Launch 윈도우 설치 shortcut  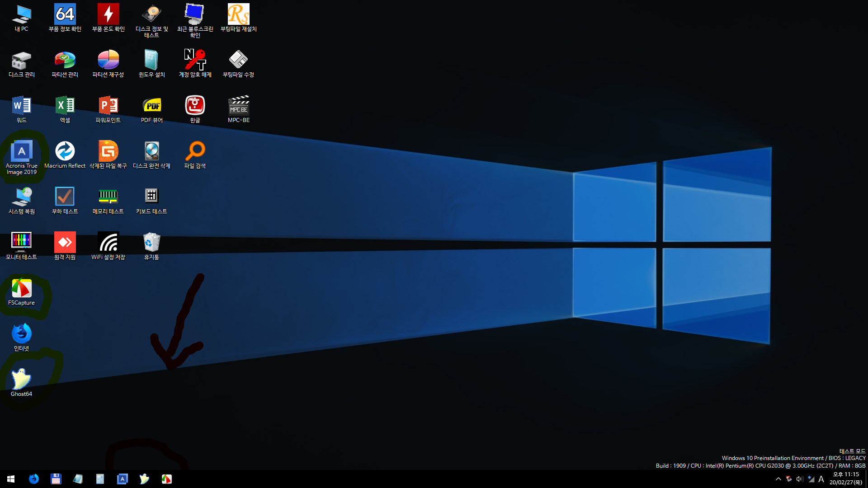151,64
